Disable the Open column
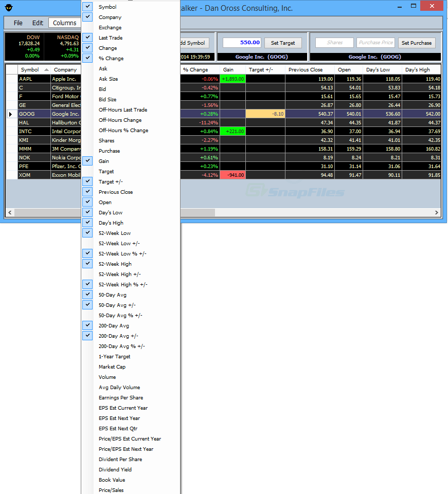 [87, 202]
